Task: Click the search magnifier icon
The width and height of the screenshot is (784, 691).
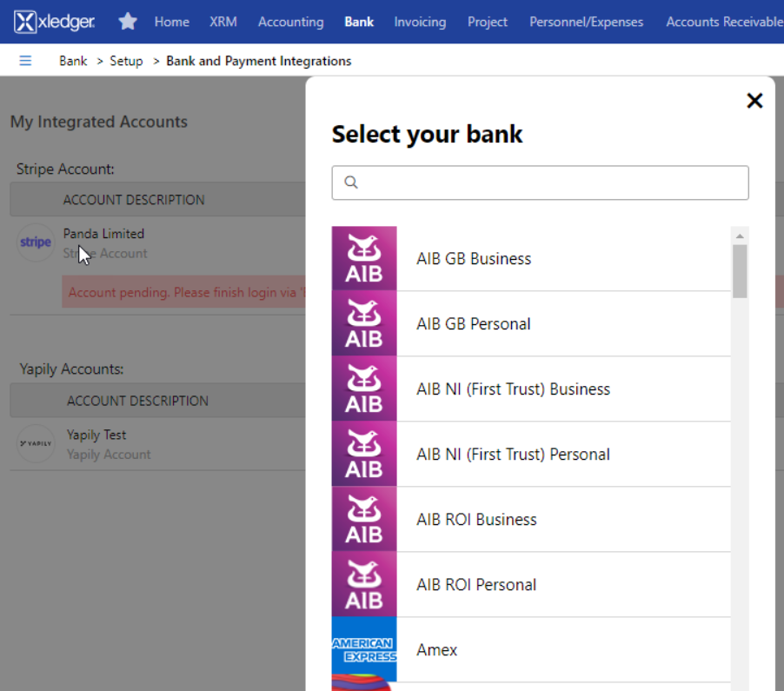Action: (351, 183)
